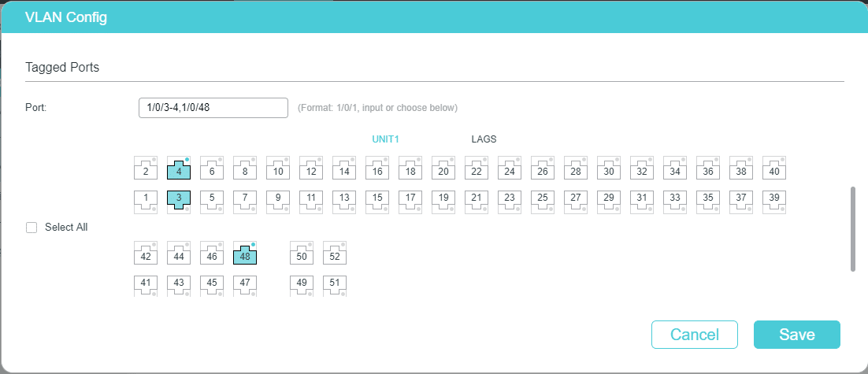
Task: Deselect highlighted port 4 icon
Action: [x=179, y=169]
